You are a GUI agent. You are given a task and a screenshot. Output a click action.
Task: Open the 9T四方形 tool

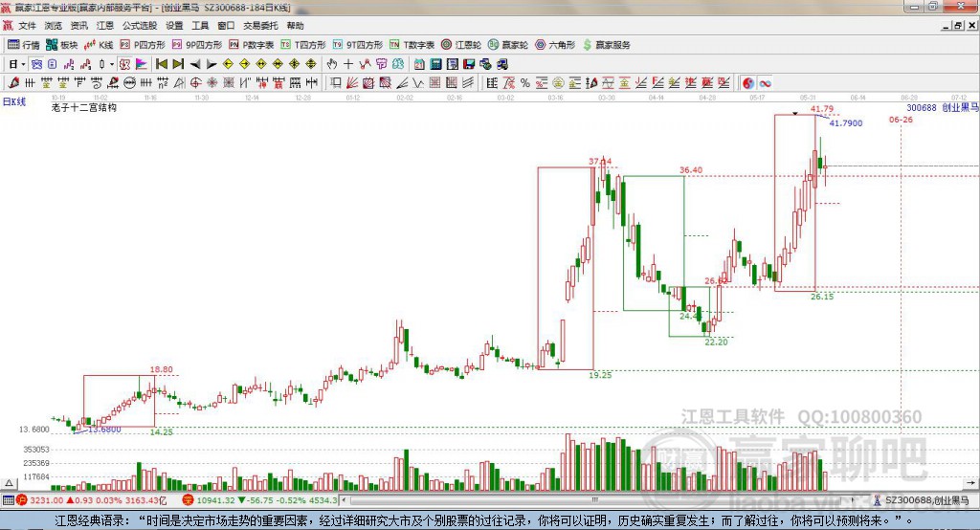(x=358, y=45)
